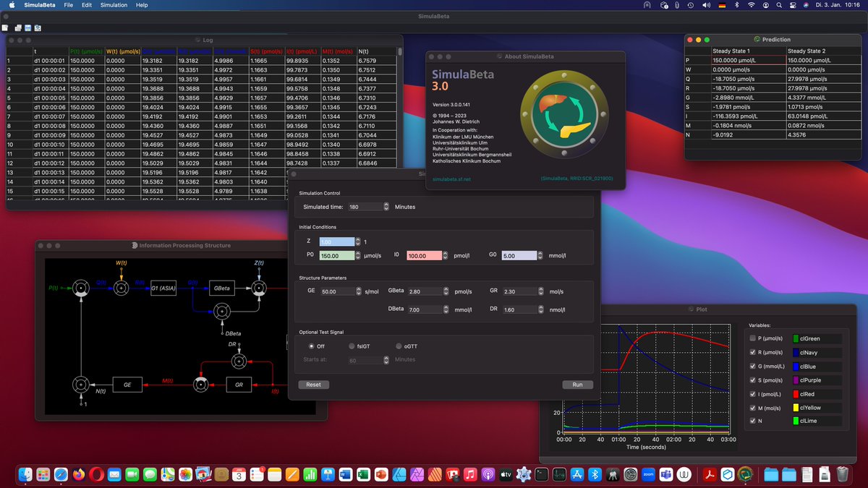Click the New document toolbar icon
Image resolution: width=868 pixels, height=488 pixels.
point(5,27)
